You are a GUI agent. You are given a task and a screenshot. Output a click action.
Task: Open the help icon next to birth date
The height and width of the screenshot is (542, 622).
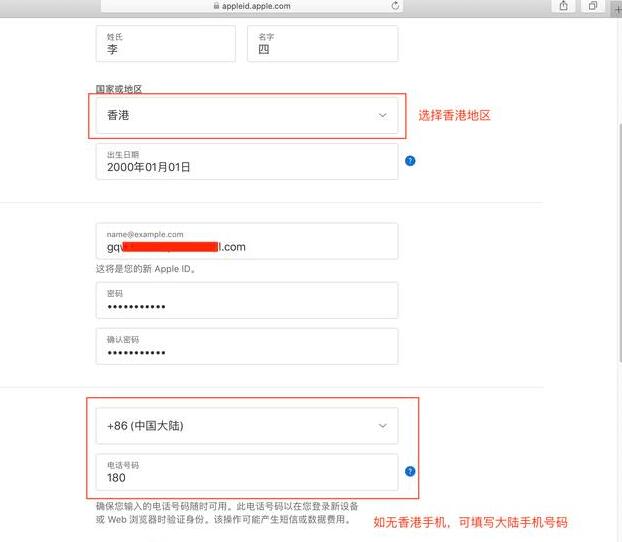[410, 161]
